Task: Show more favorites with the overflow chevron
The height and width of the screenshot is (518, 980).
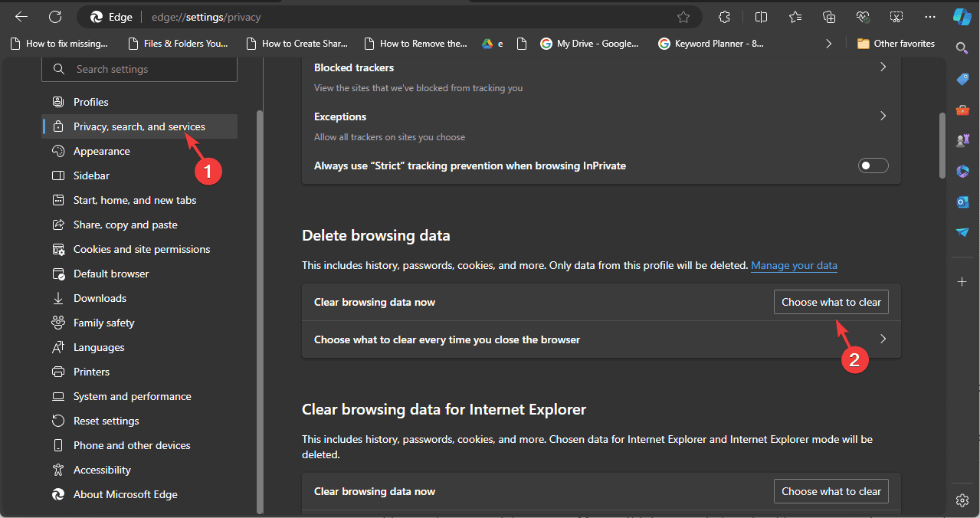Action: click(828, 44)
